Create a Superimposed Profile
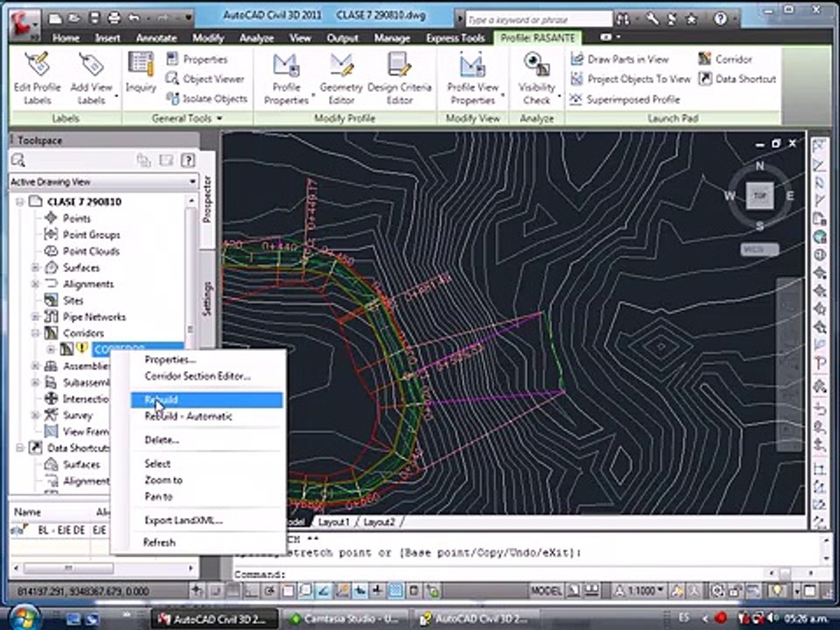 point(625,99)
